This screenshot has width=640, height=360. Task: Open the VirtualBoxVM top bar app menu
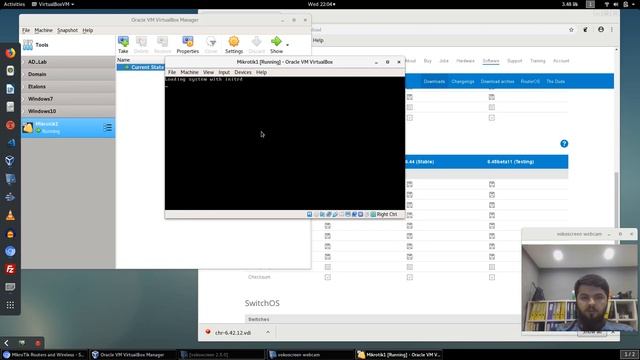pos(53,4)
